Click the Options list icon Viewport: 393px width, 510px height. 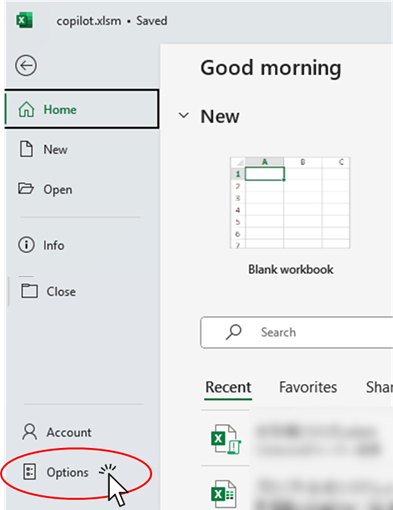click(29, 472)
